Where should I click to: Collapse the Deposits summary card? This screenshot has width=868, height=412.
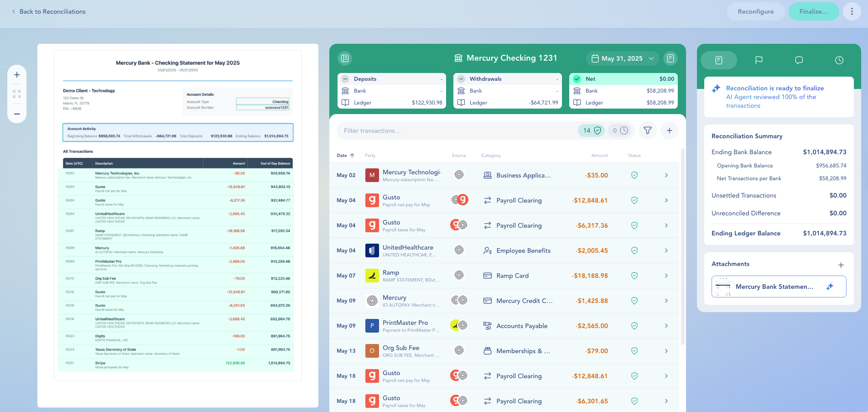346,79
